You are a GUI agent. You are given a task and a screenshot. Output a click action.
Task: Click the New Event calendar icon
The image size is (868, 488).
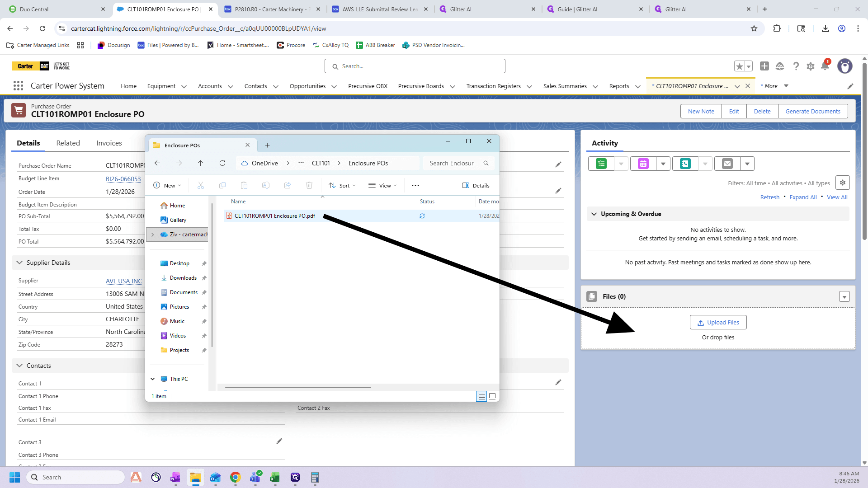coord(643,164)
